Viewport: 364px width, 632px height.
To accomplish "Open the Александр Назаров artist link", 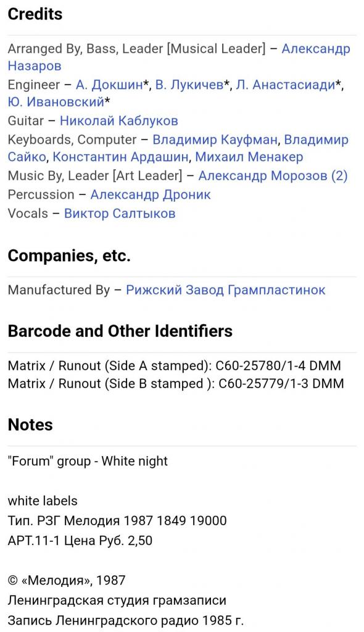I will 316,49.
